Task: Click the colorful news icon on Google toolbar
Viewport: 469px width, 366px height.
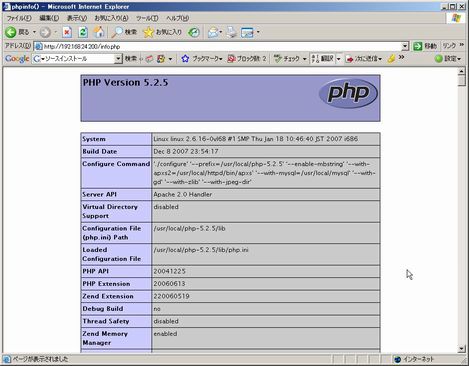Action: pos(161,59)
